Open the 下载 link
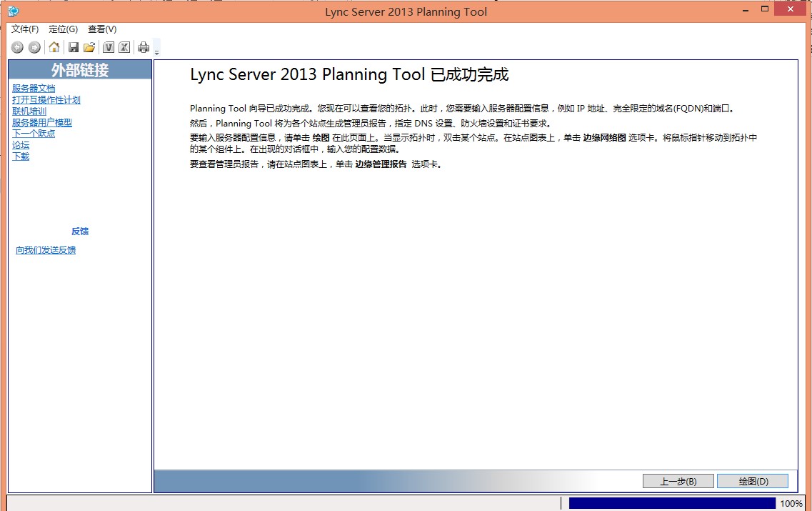812x511 pixels. 21,156
